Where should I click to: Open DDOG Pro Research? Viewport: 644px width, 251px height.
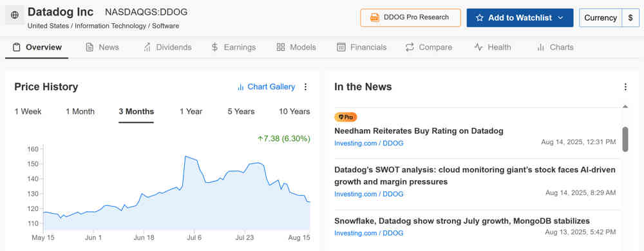click(x=410, y=17)
